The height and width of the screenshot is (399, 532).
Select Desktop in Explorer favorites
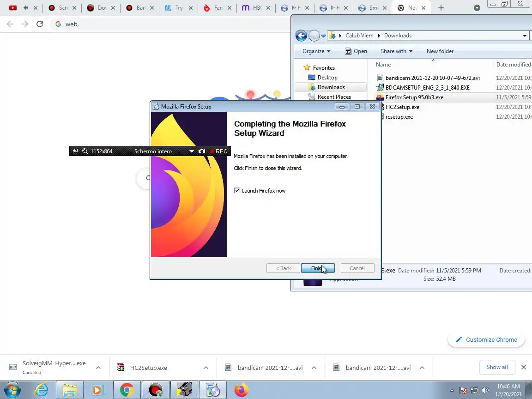(327, 78)
